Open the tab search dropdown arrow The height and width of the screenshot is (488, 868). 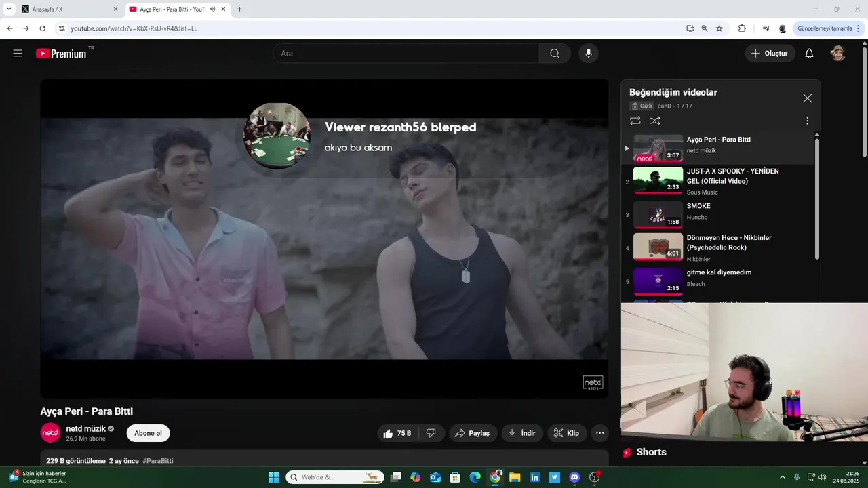(9, 9)
